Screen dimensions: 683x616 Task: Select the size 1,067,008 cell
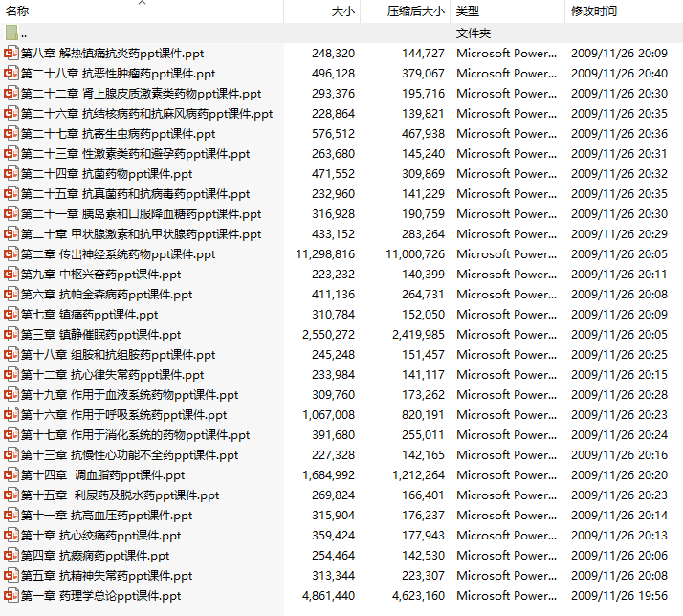tap(328, 415)
